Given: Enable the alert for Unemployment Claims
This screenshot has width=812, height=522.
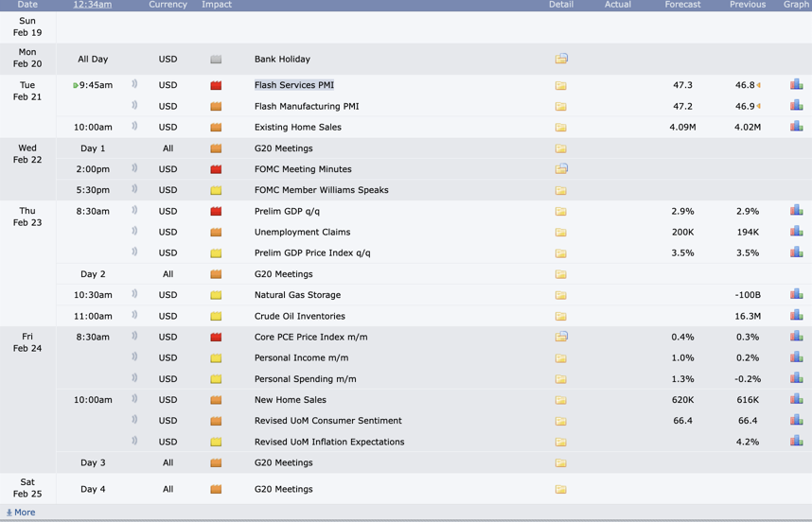Looking at the screenshot, I should [134, 232].
